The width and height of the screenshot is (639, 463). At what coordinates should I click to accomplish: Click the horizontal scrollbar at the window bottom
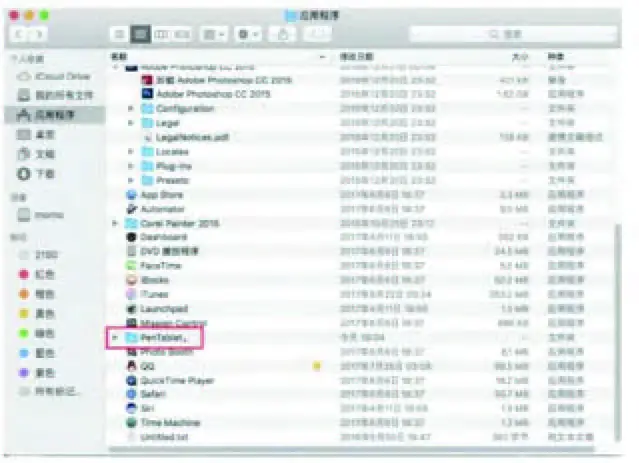(351, 450)
